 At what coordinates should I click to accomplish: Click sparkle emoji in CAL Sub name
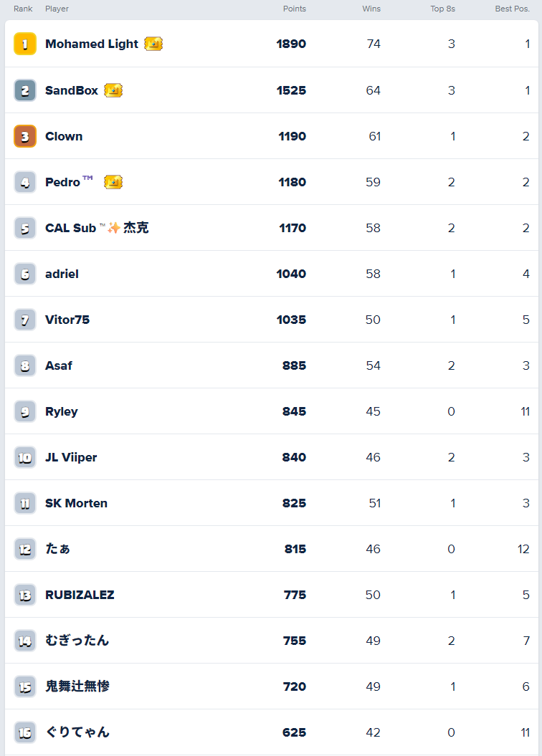click(x=114, y=228)
